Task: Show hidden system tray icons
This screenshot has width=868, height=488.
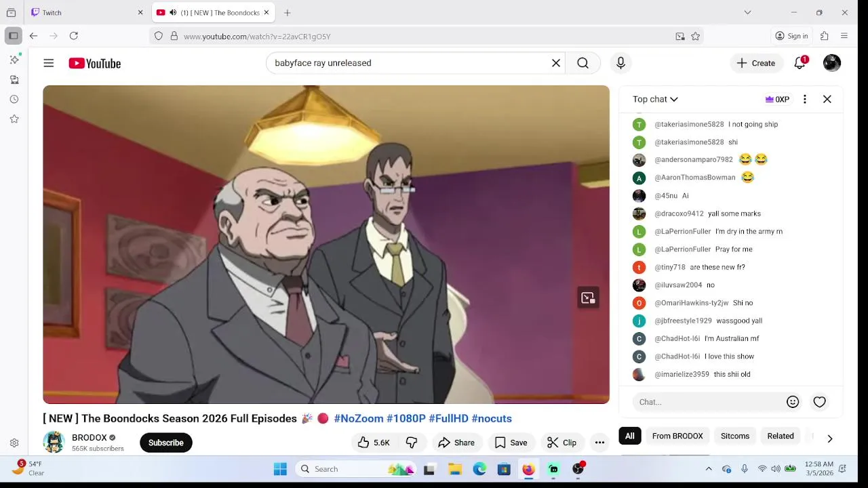Action: pos(709,469)
